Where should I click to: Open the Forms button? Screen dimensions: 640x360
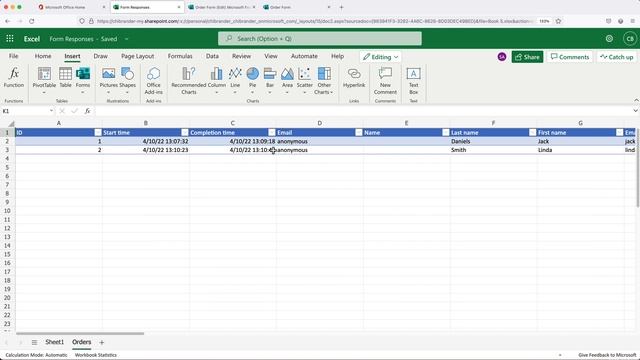[83, 80]
